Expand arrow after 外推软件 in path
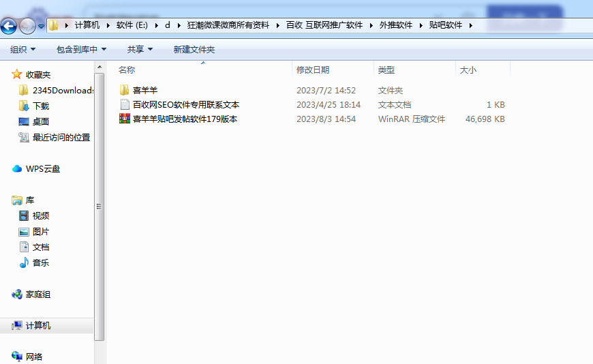593x364 pixels. (421, 25)
